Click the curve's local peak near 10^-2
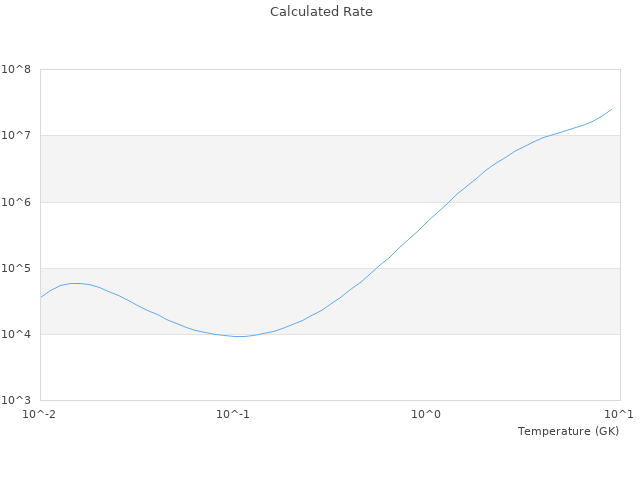 pyautogui.click(x=76, y=283)
